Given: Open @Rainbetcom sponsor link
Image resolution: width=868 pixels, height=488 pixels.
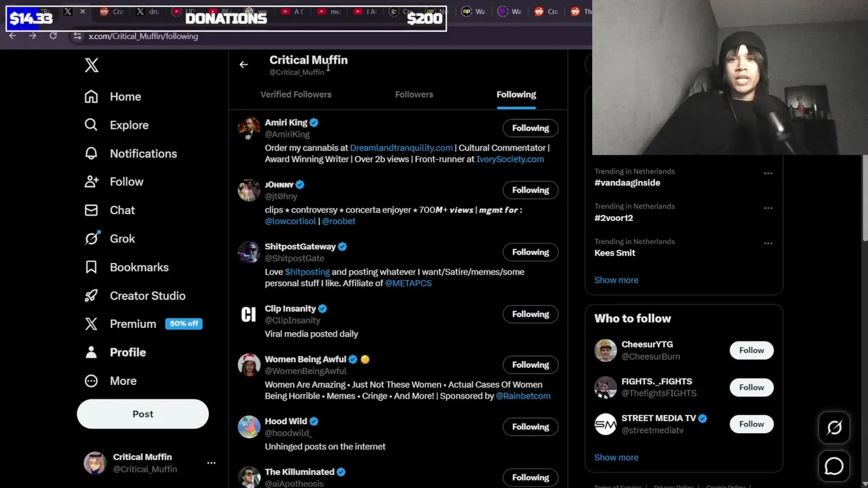Looking at the screenshot, I should click(x=523, y=396).
